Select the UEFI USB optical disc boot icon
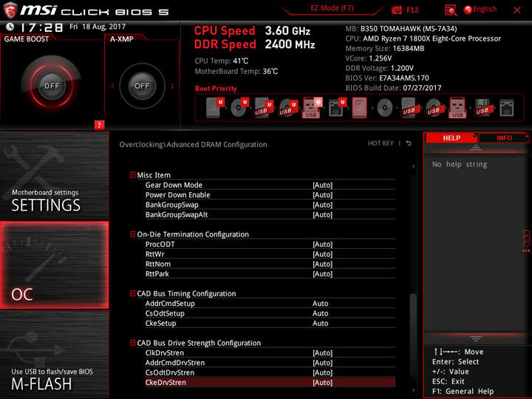The image size is (532, 399). [x=288, y=108]
